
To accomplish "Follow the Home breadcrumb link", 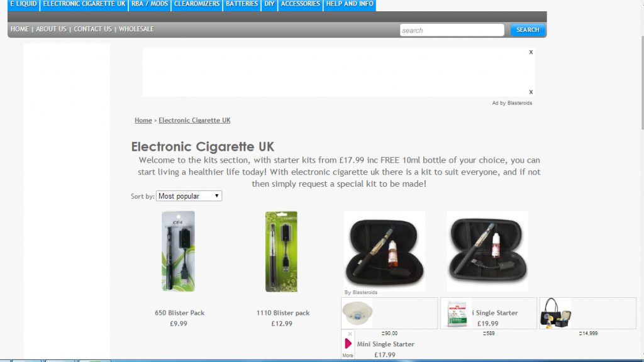I will (x=143, y=120).
